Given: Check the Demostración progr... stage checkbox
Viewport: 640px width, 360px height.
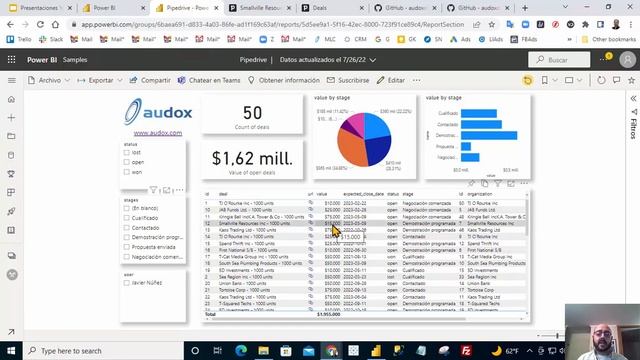Looking at the screenshot, I should click(127, 237).
